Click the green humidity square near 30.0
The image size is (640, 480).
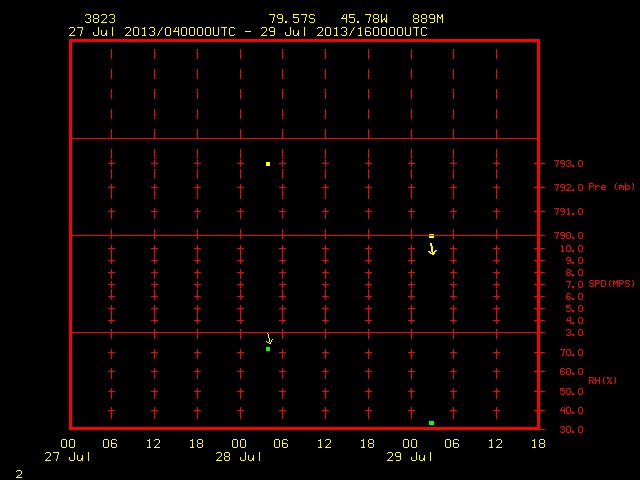click(x=431, y=423)
